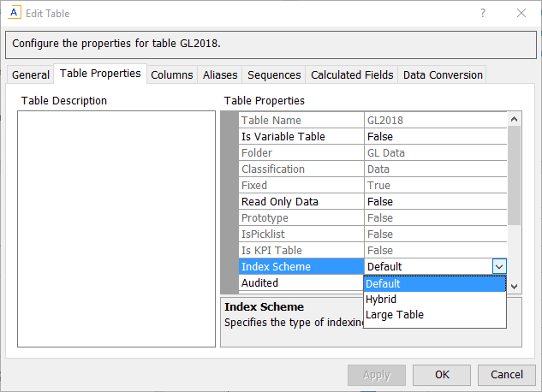Collapse the Index Scheme dropdown arrow
Screen dimensions: 542x392
pyautogui.click(x=499, y=267)
